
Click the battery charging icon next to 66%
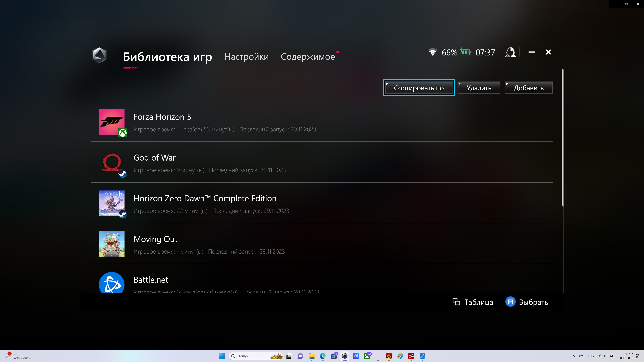pos(465,52)
